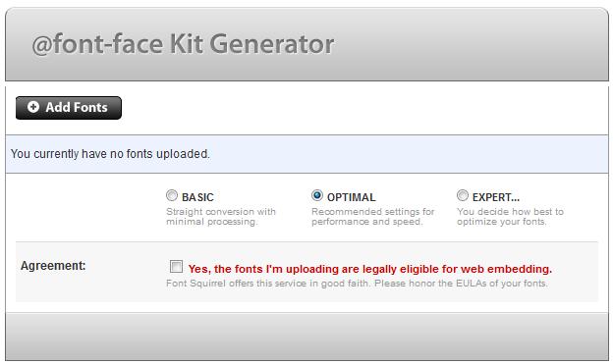Click the Add Fonts button label
The height and width of the screenshot is (364, 613).
(77, 107)
